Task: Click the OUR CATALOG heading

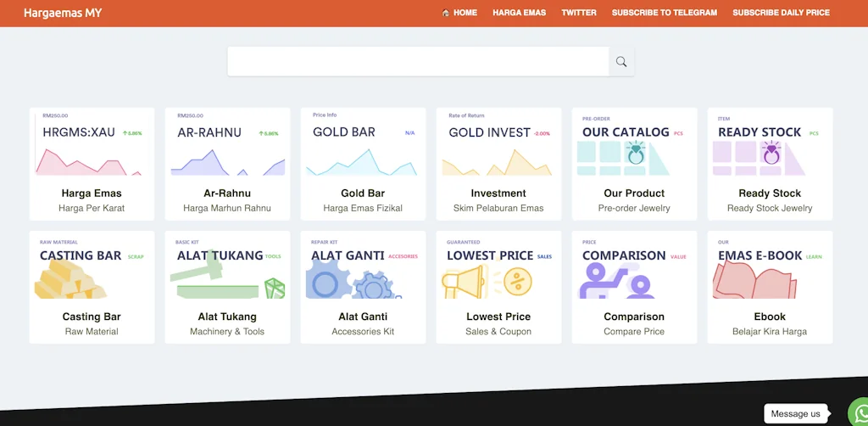Action: coord(626,132)
